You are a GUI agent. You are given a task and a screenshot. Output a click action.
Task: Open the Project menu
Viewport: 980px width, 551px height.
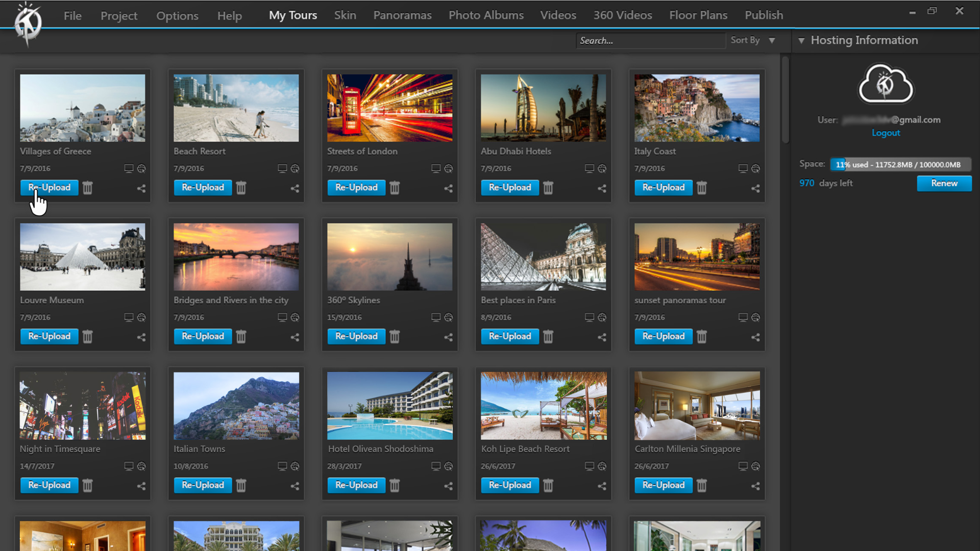pos(119,16)
